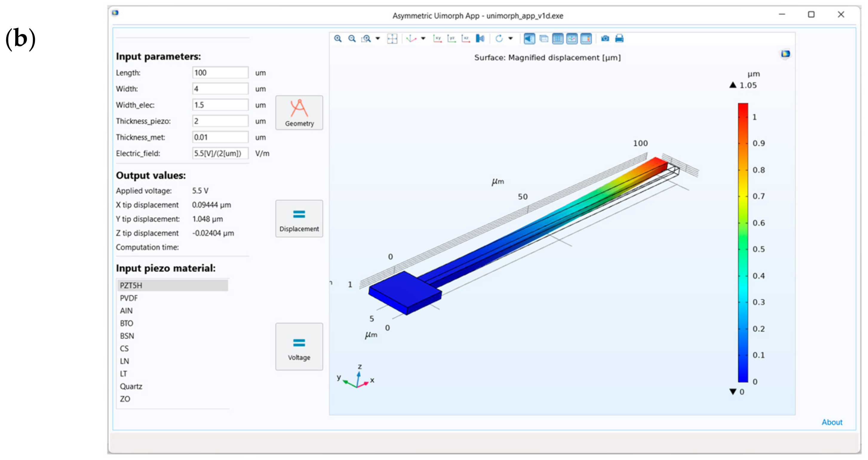The height and width of the screenshot is (460, 868).
Task: Select PVDF in piezo material list
Action: tap(129, 298)
